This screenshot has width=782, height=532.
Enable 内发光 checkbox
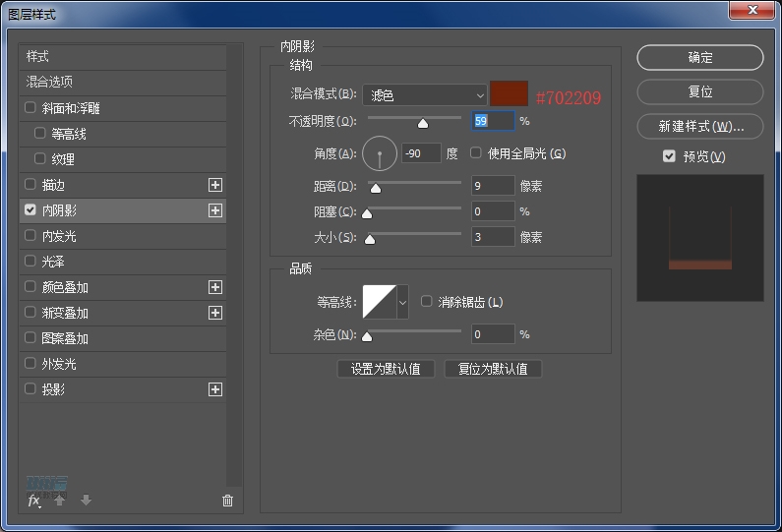pos(30,235)
